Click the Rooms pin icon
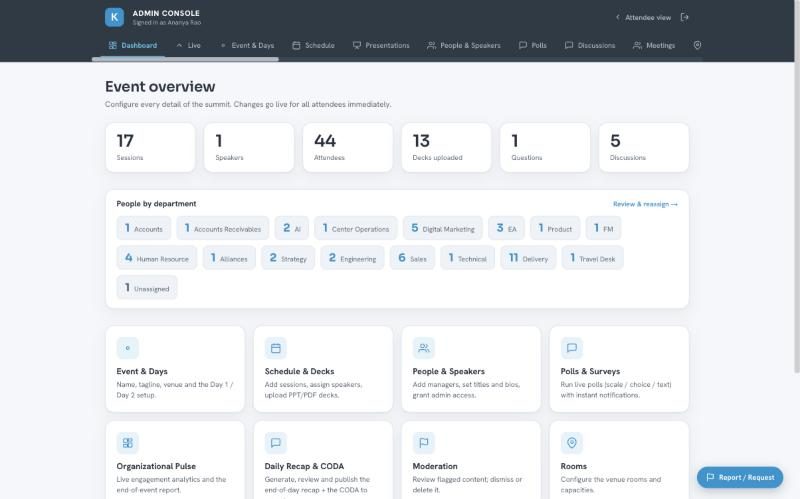This screenshot has width=800, height=499. (x=571, y=443)
